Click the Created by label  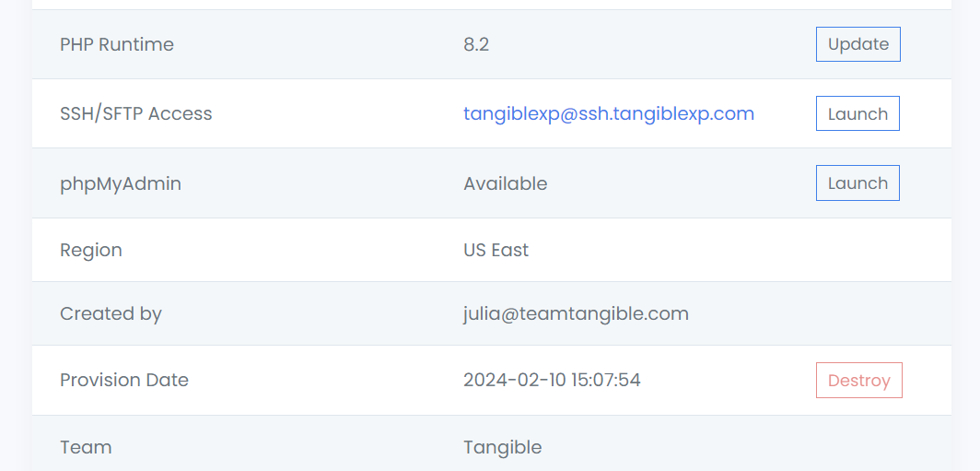click(111, 313)
